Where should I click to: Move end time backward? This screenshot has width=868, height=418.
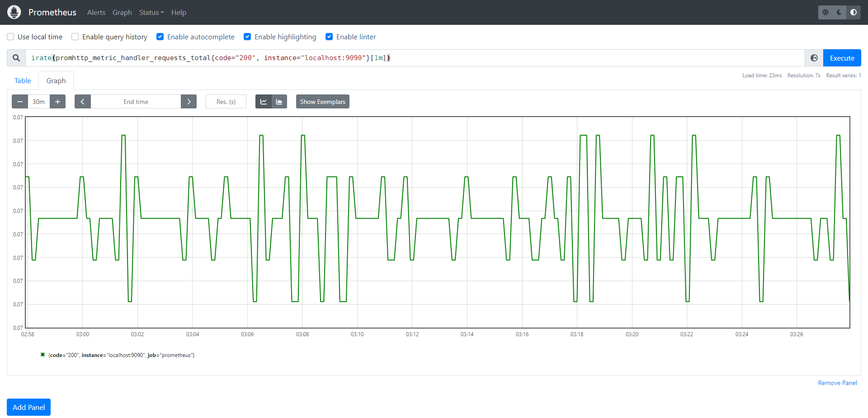pyautogui.click(x=83, y=102)
